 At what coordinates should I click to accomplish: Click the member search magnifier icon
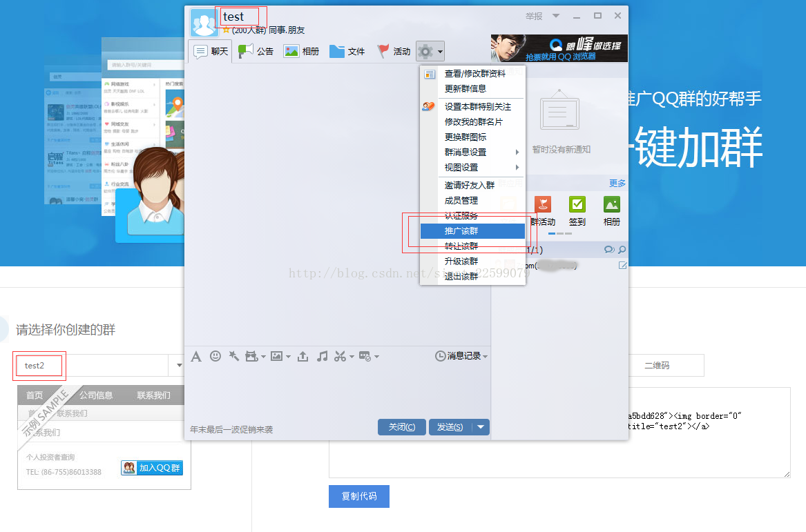pyautogui.click(x=622, y=250)
